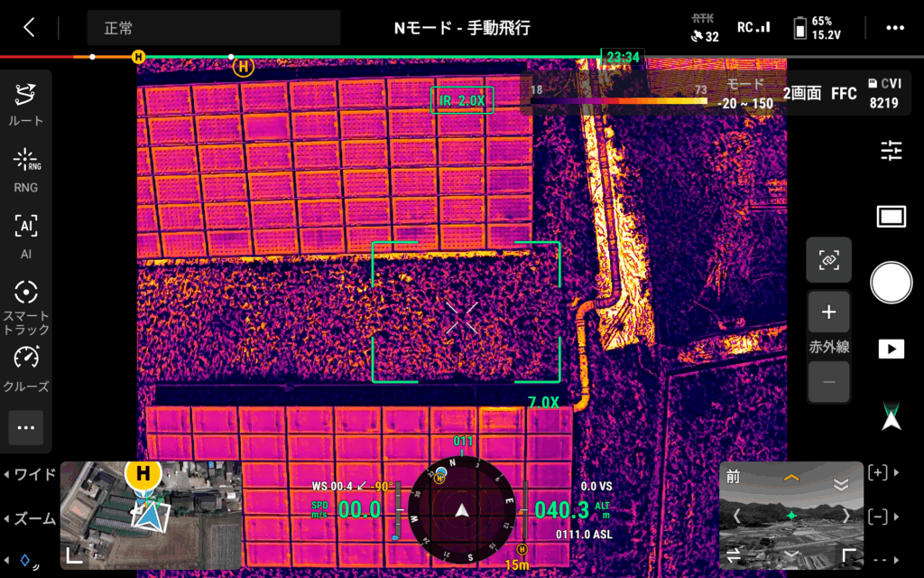Expand the left sidebar more options
Viewport: 924px width, 578px height.
tap(26, 427)
